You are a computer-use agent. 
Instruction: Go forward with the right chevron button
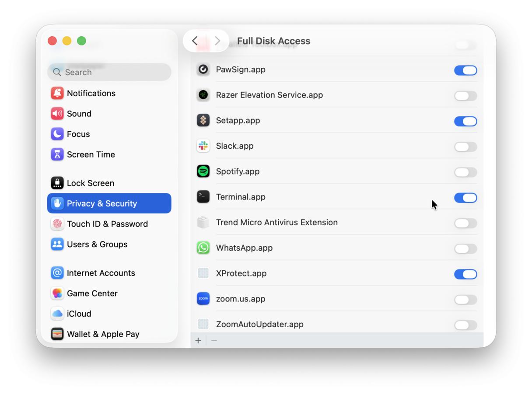tap(217, 41)
